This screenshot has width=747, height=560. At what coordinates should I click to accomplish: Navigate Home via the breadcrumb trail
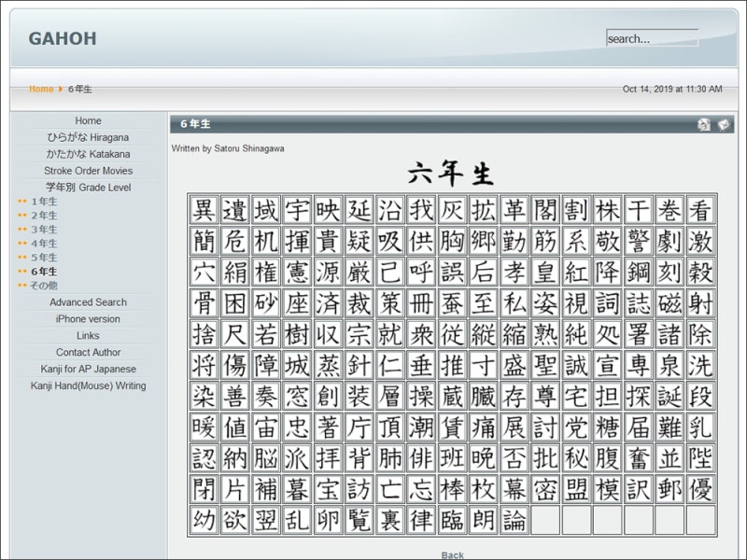point(41,89)
